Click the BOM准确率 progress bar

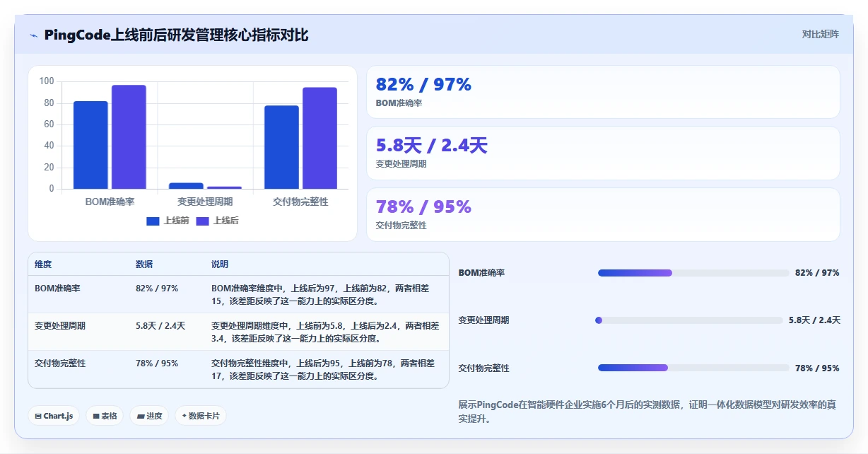point(693,273)
